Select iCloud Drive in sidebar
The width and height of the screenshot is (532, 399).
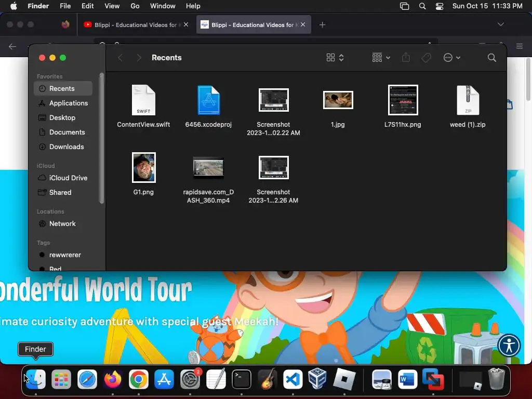[x=63, y=178]
